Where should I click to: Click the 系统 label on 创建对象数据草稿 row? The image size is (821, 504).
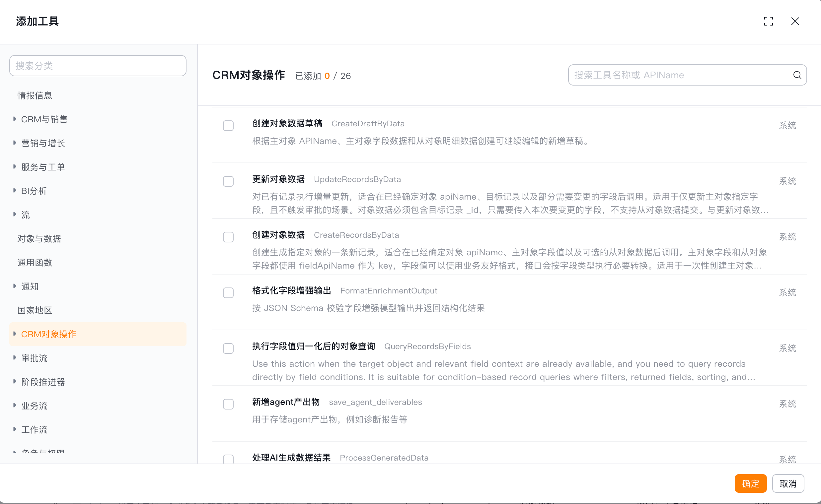coord(787,125)
